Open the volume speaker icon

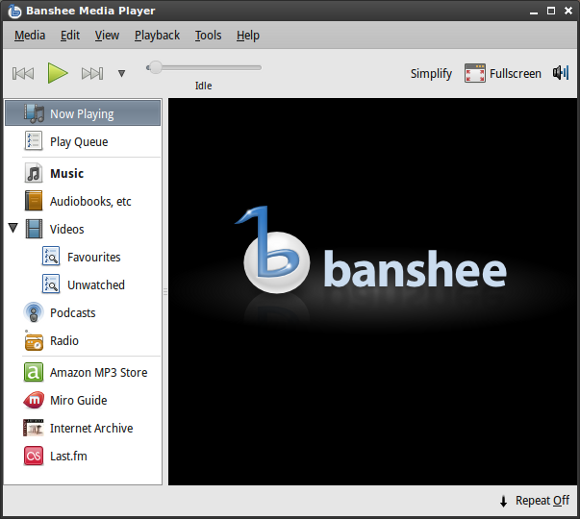561,73
